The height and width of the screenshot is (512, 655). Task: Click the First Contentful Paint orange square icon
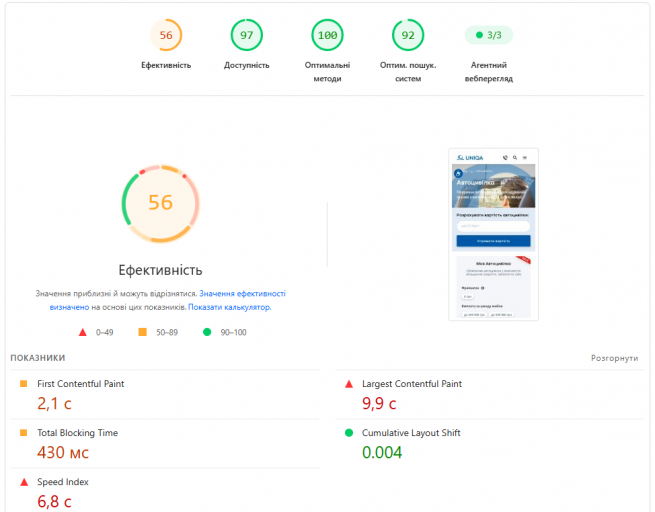(23, 383)
